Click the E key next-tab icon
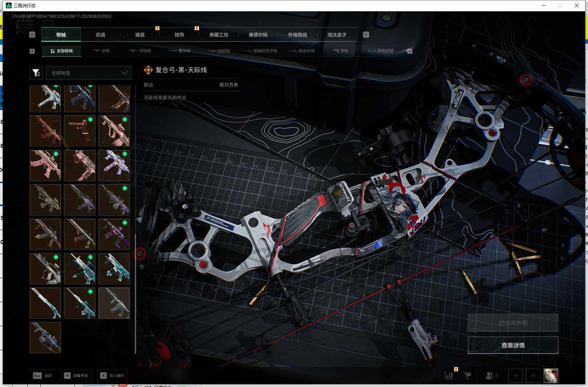 tap(366, 35)
